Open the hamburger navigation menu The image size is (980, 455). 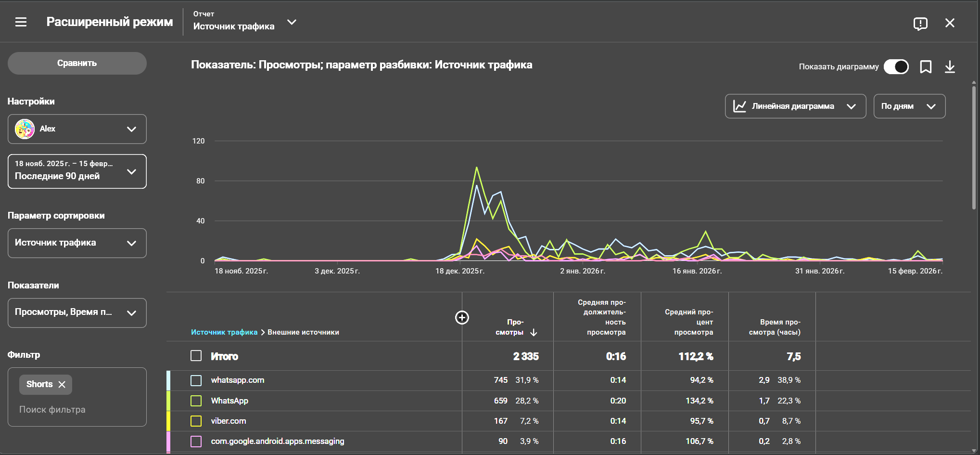tap(21, 22)
